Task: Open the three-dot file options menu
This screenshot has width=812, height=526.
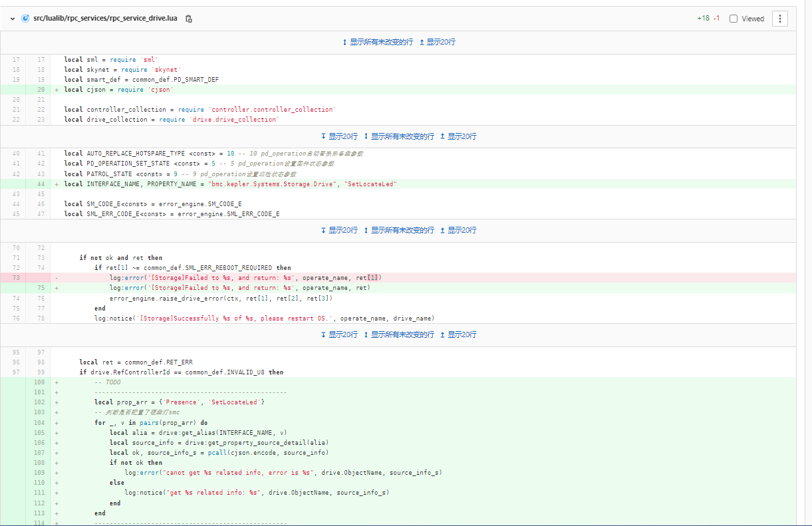Action: click(x=779, y=19)
